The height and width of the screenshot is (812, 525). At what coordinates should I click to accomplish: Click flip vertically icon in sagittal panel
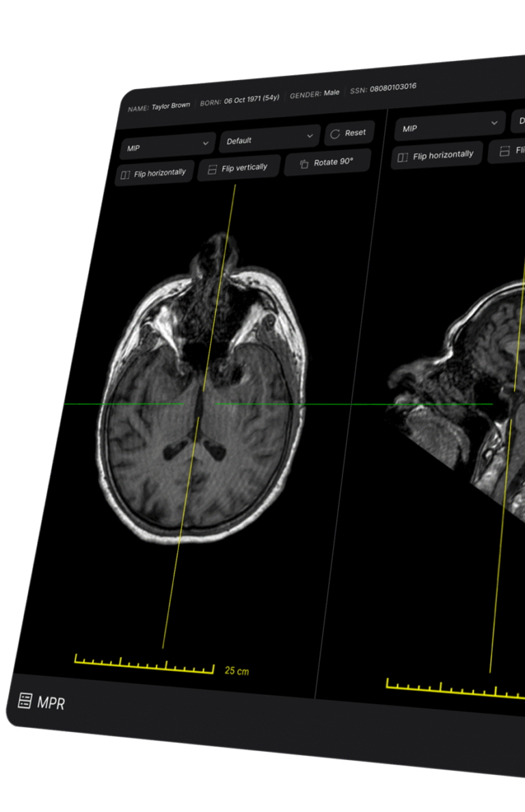click(x=504, y=152)
